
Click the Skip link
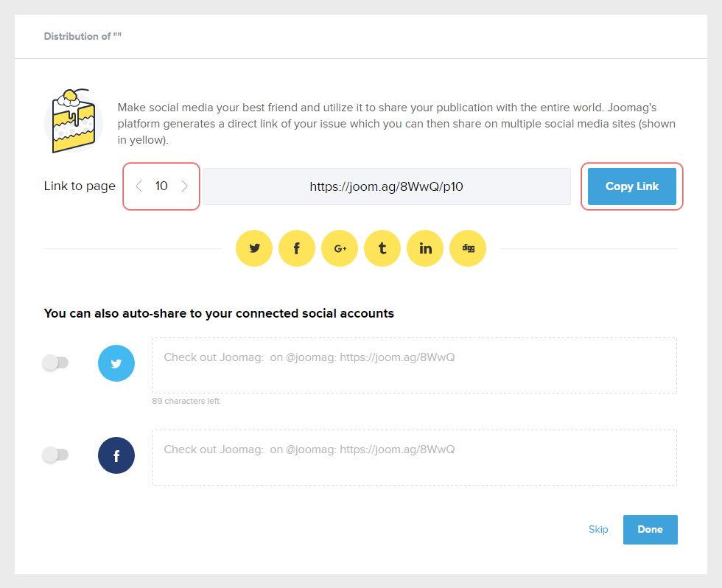click(598, 530)
